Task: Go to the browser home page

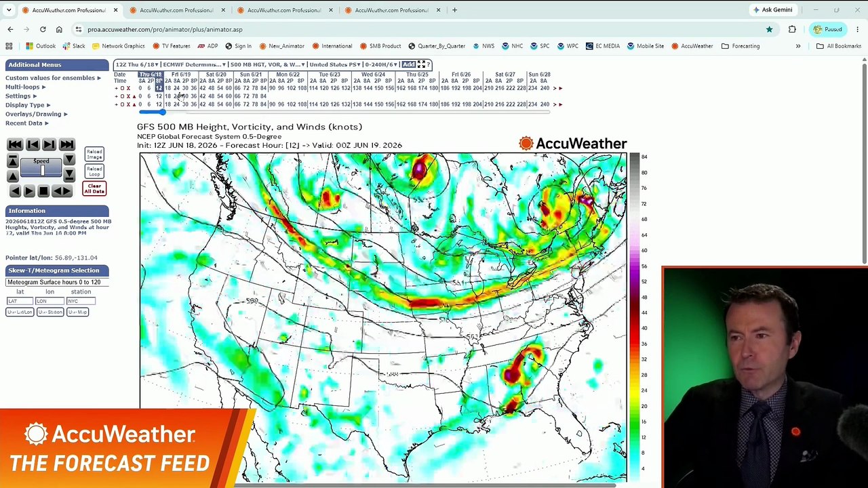Action: pyautogui.click(x=59, y=29)
